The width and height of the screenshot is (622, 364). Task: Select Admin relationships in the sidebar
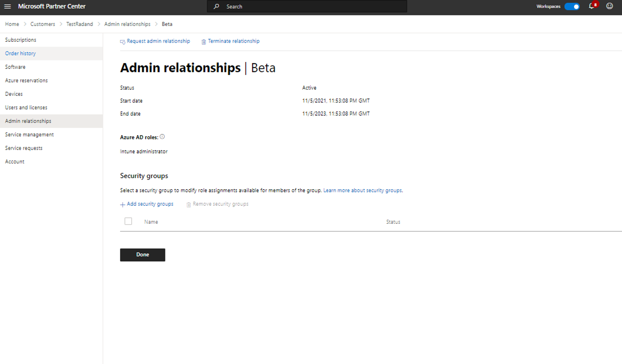click(51, 121)
